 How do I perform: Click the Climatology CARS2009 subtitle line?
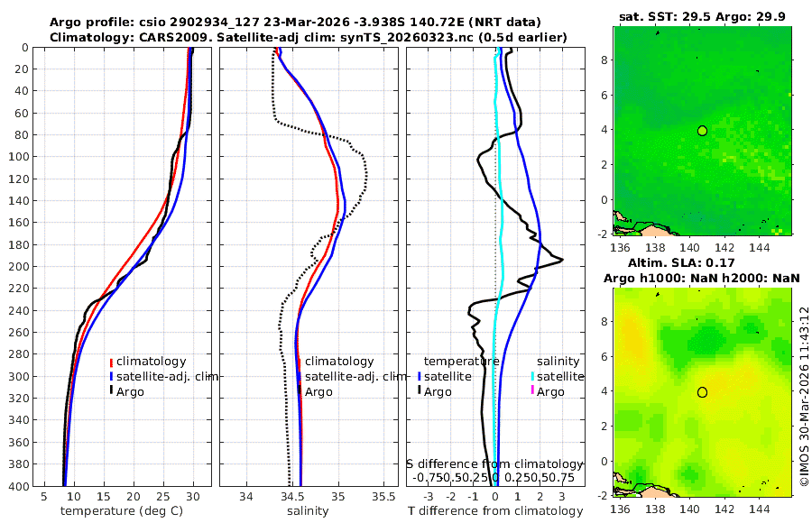tap(309, 37)
